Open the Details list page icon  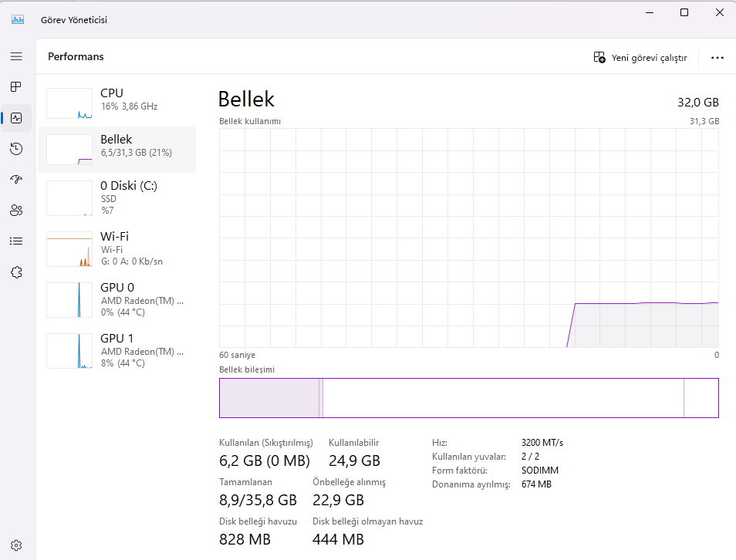coord(16,241)
